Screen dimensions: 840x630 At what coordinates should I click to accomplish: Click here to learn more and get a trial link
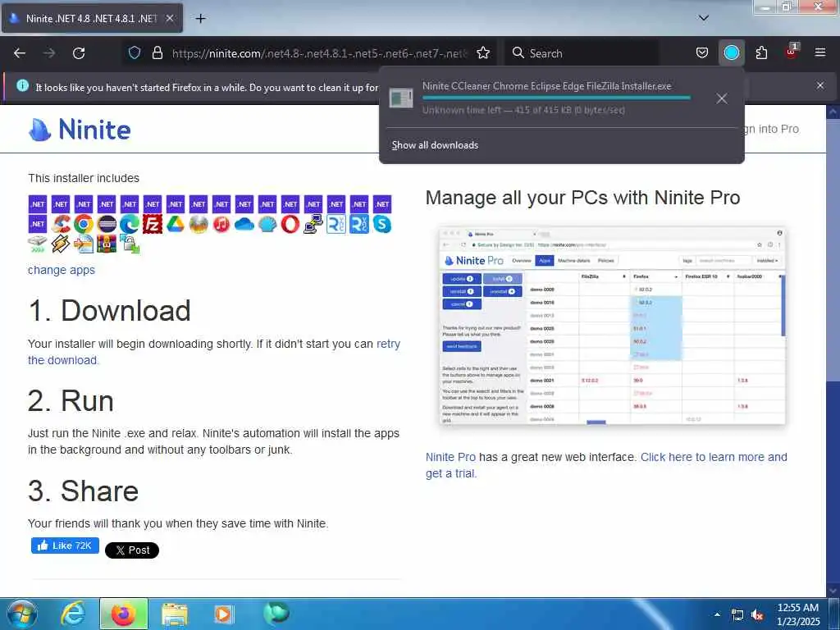click(x=606, y=465)
